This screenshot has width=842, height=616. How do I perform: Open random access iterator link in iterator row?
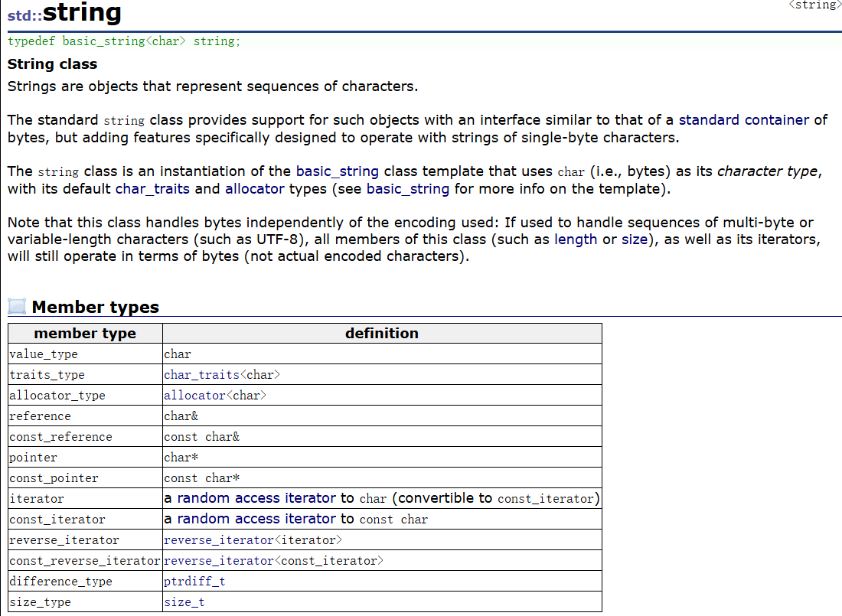pos(256,498)
